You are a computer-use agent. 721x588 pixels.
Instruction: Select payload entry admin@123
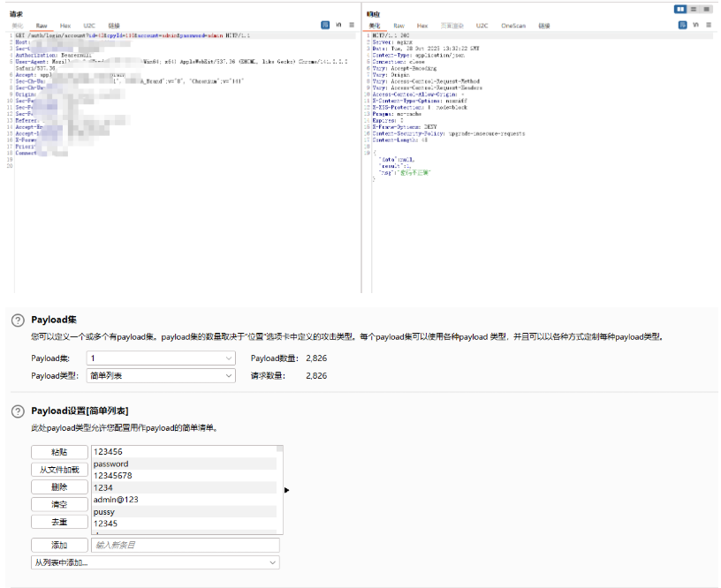click(x=184, y=500)
